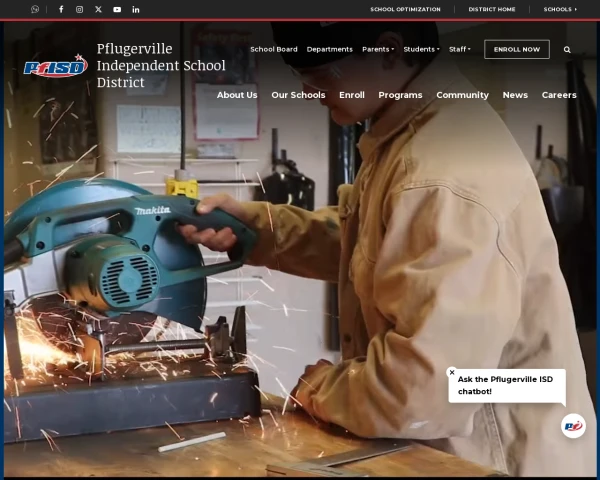Click the leftmost circular icon in top bar
This screenshot has height=480, width=600.
35,9
